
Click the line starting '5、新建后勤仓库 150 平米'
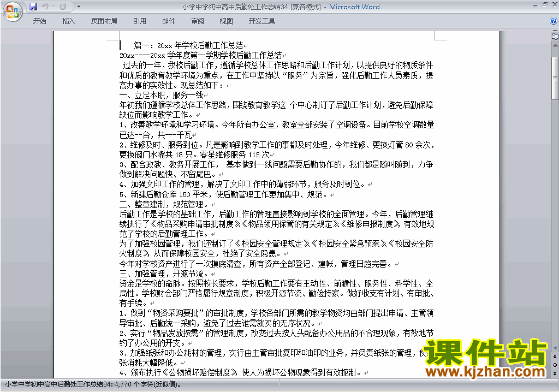coord(223,194)
